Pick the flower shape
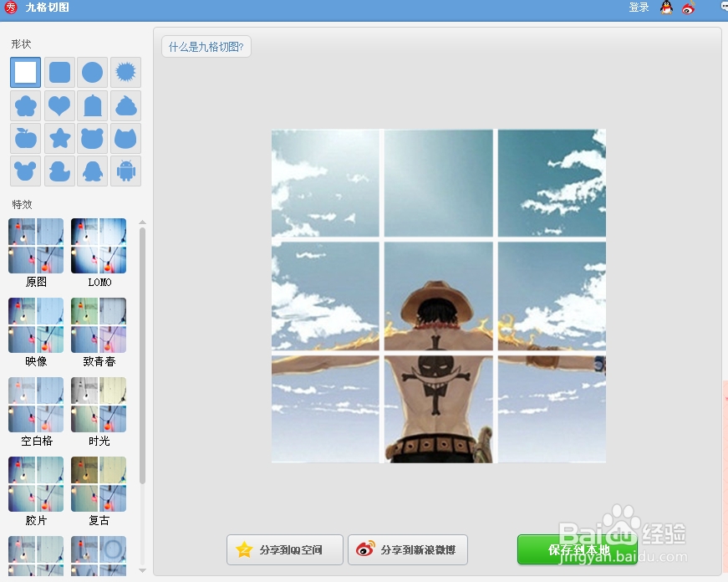 point(26,106)
